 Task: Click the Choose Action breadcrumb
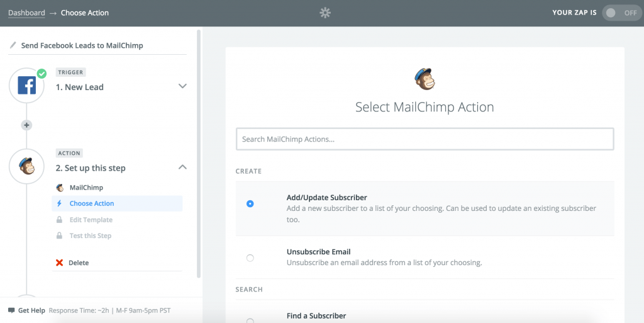coord(85,13)
